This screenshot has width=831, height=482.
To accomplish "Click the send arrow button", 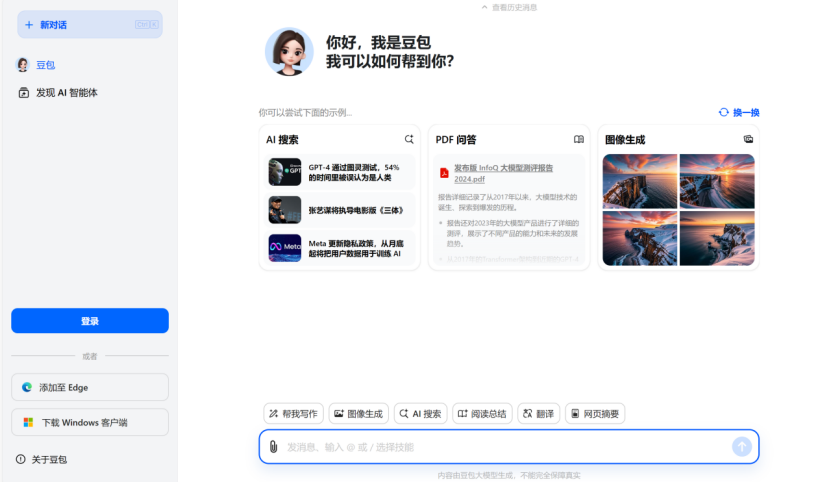I will click(x=742, y=446).
